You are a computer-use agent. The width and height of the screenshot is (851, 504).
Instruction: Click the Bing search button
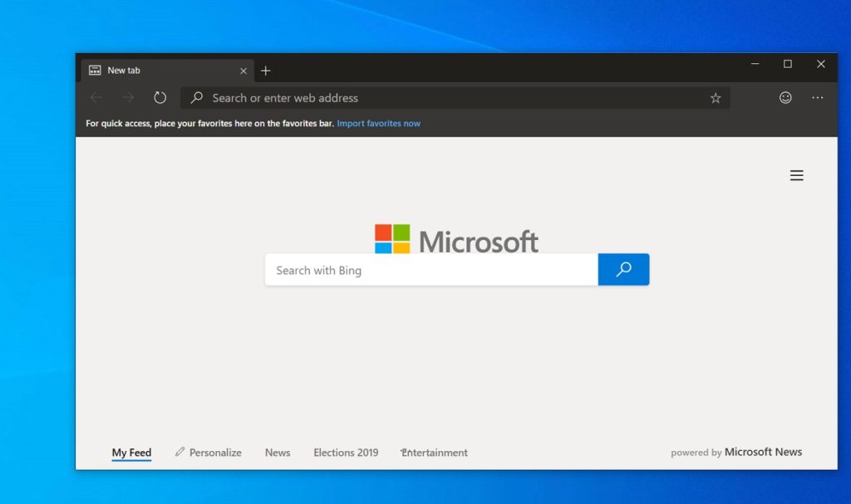623,269
